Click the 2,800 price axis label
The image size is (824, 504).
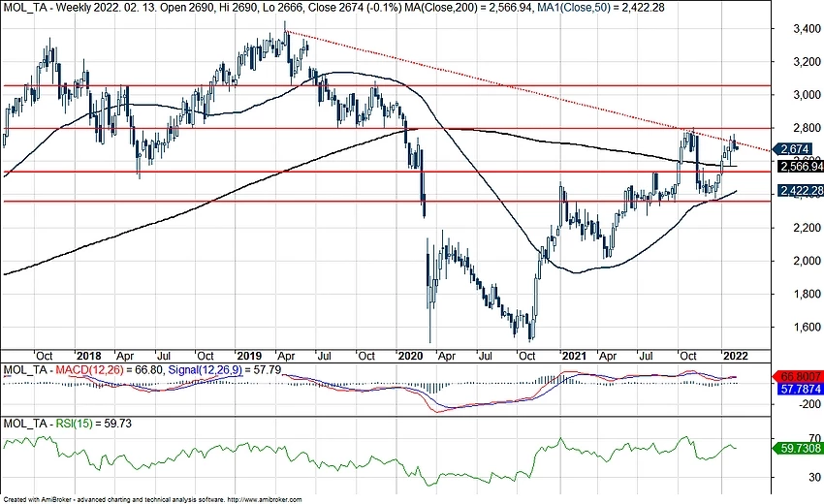[x=807, y=128]
